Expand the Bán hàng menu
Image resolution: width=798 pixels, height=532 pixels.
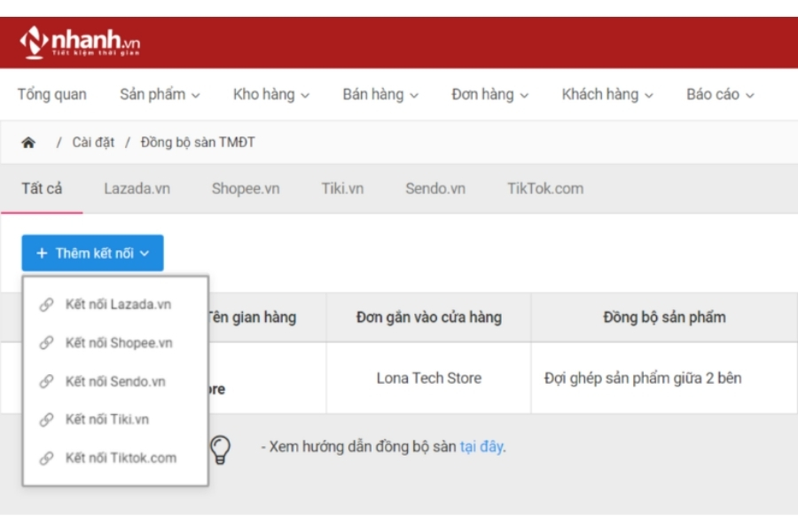(380, 95)
